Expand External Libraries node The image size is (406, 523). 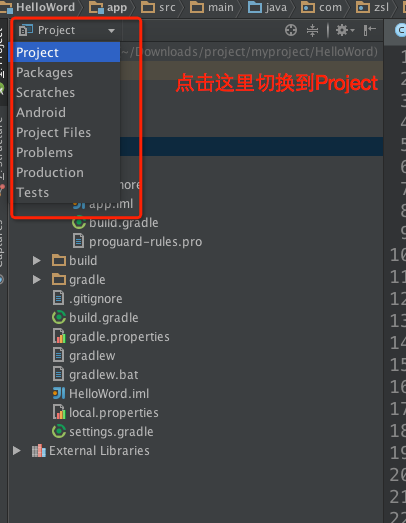coord(17,451)
